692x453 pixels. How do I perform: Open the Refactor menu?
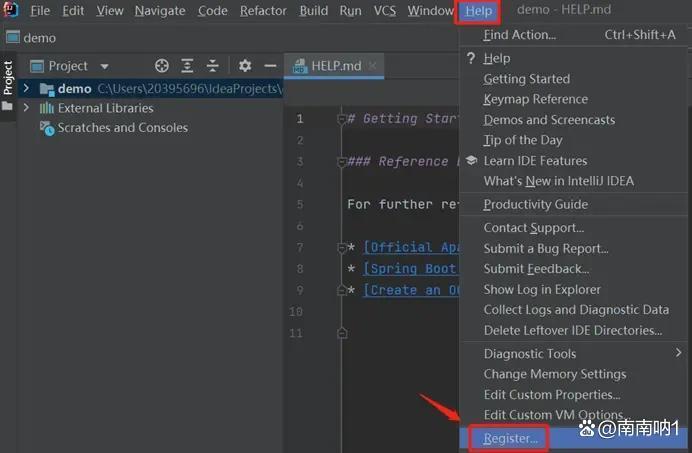(263, 10)
